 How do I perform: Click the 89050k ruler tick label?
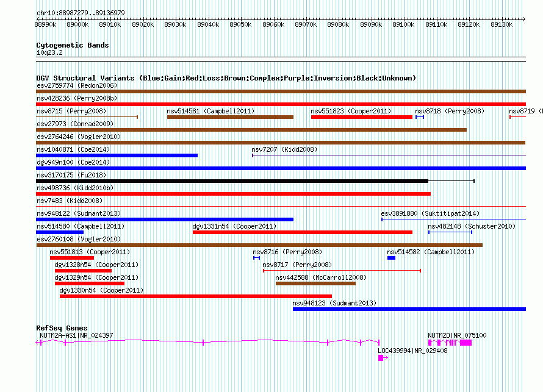[240, 24]
